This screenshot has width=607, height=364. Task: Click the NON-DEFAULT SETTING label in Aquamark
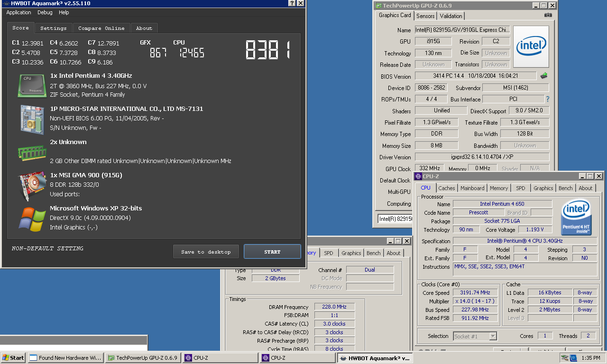click(47, 248)
